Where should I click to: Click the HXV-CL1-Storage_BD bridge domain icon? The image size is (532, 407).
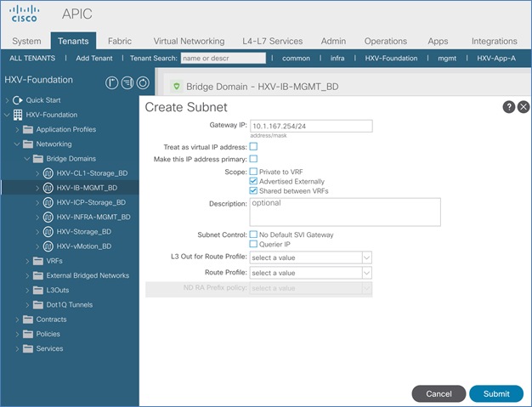coord(48,173)
